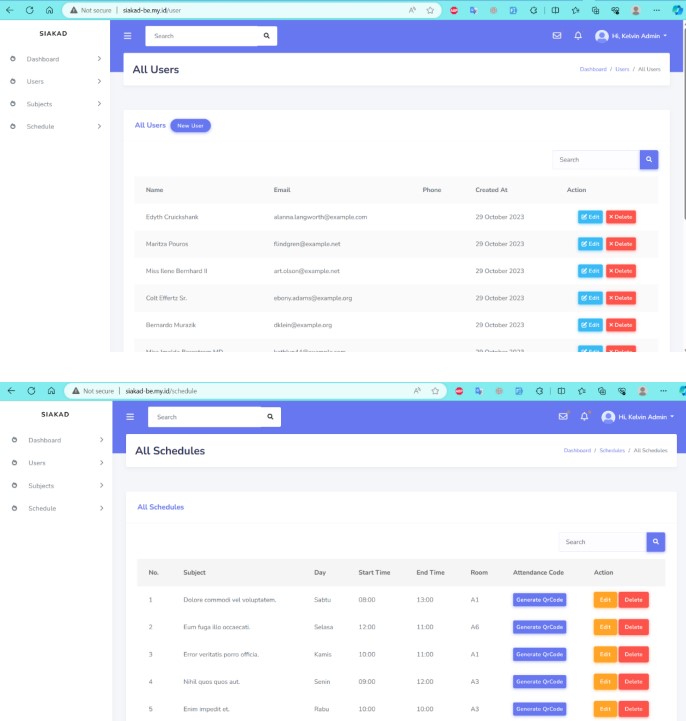686x721 pixels.
Task: Open hamburger menu on the All Schedules page
Action: pos(130,417)
